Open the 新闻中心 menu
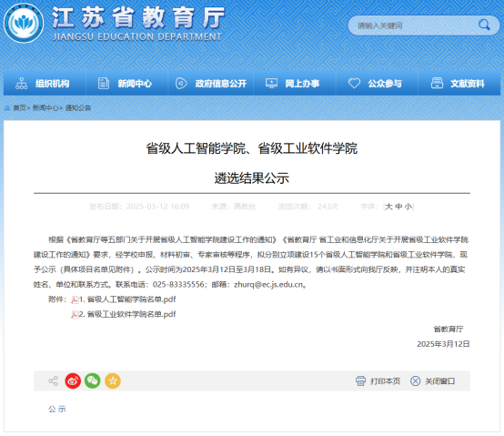This screenshot has height=436, width=504. [127, 84]
